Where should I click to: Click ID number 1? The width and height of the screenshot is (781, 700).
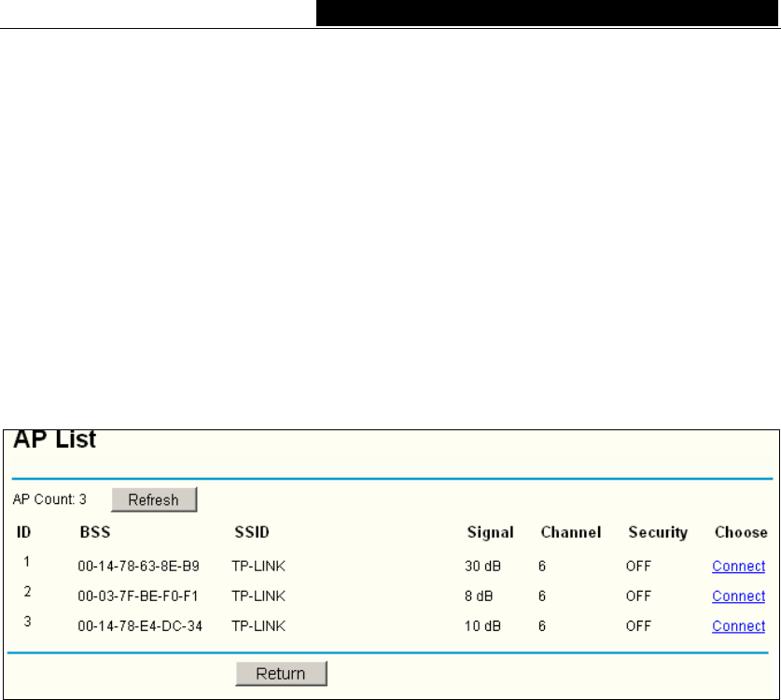(27, 562)
